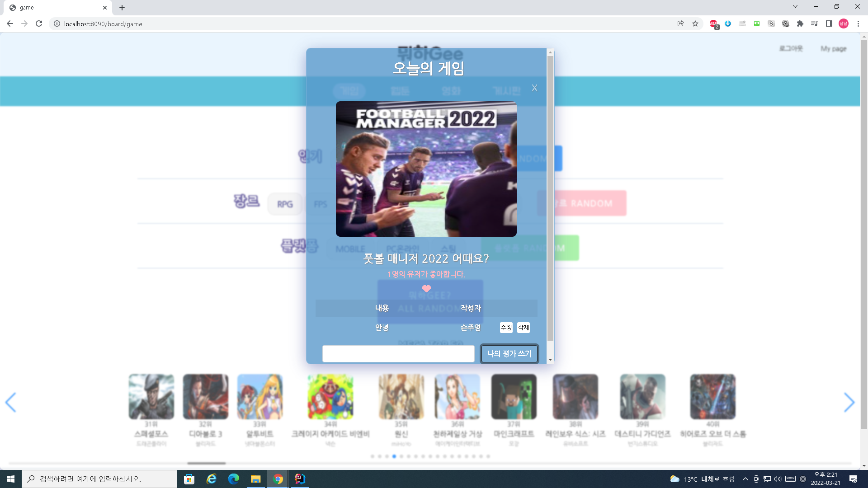This screenshot has height=488, width=868.
Task: Click the pink heart like icon
Action: (426, 288)
